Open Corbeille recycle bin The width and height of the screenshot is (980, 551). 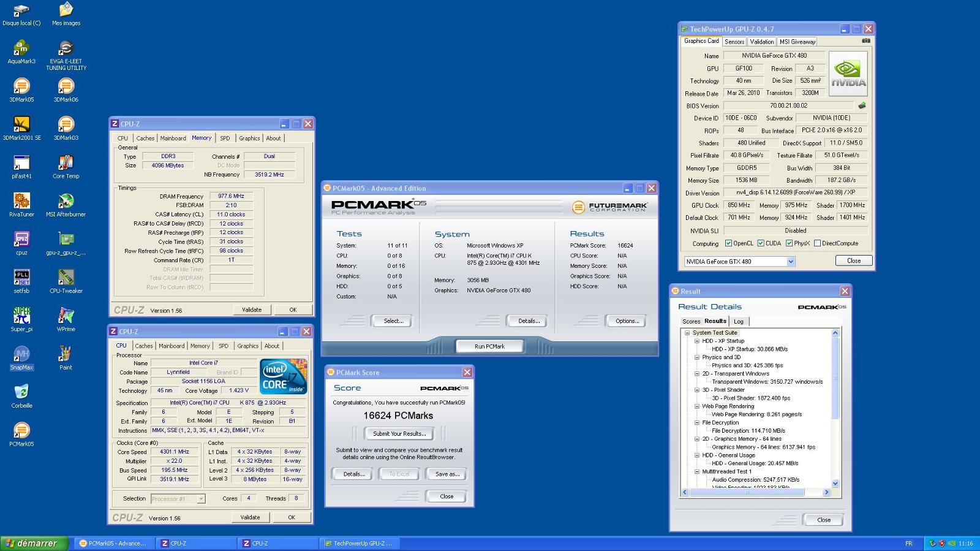coord(21,397)
